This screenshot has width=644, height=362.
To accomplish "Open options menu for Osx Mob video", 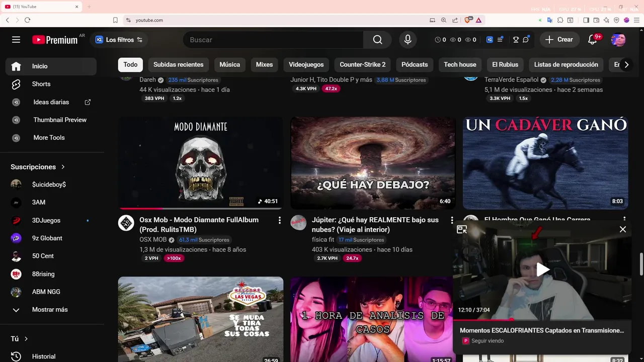I will (280, 220).
